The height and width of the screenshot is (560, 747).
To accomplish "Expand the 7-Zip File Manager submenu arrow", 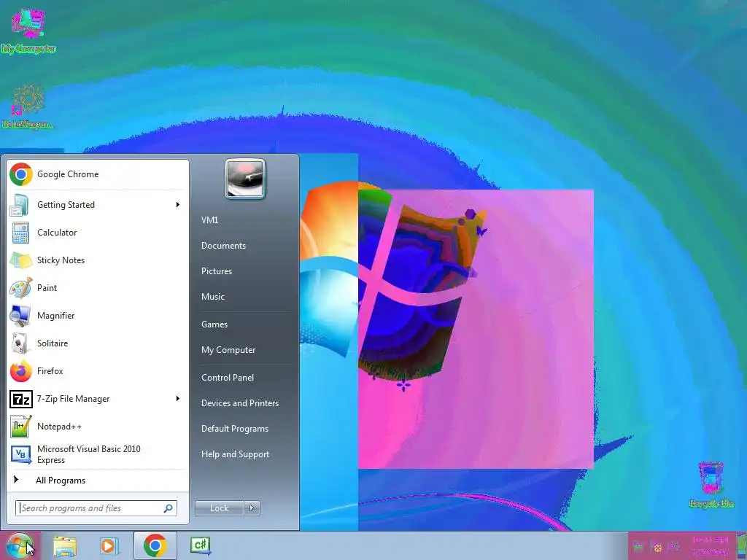I will pyautogui.click(x=178, y=399).
